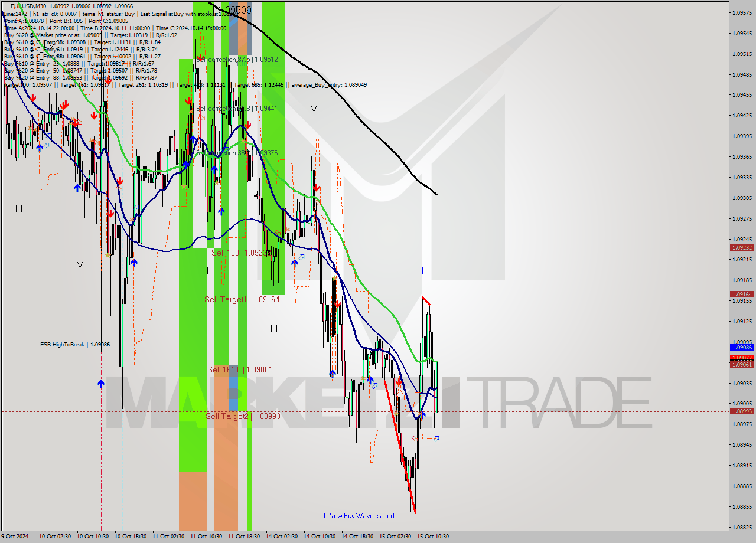Click the 1.08885 price scale value
The width and height of the screenshot is (756, 543).
tap(742, 486)
